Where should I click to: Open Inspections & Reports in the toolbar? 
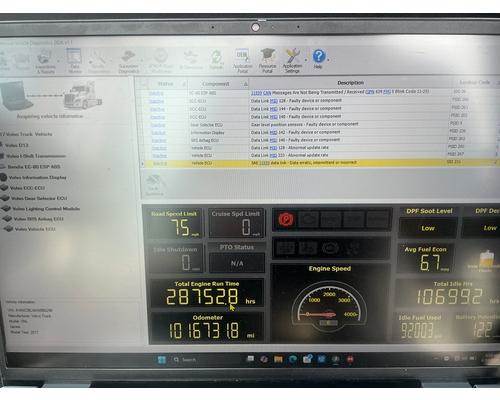[x=46, y=62]
